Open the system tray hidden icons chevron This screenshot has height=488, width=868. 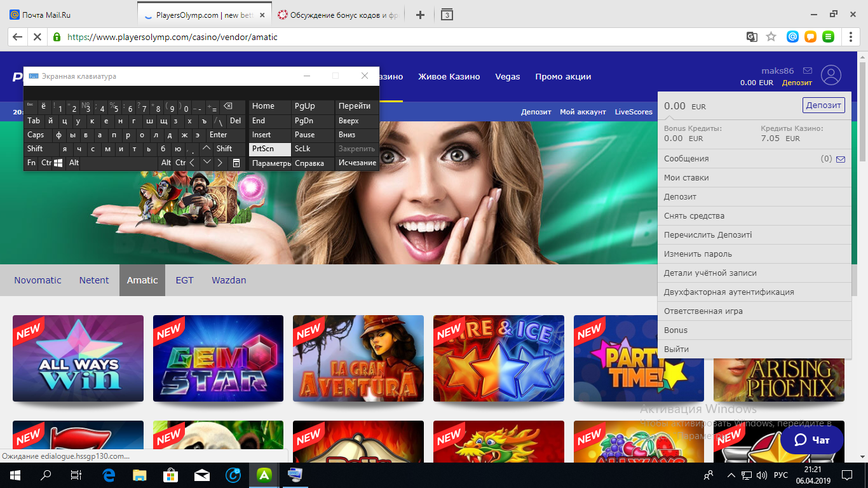731,475
